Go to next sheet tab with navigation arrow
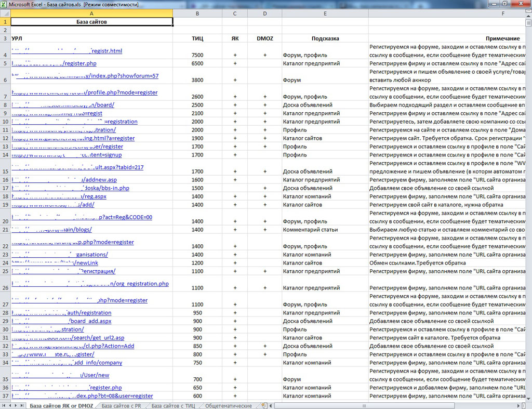 (x=16, y=405)
